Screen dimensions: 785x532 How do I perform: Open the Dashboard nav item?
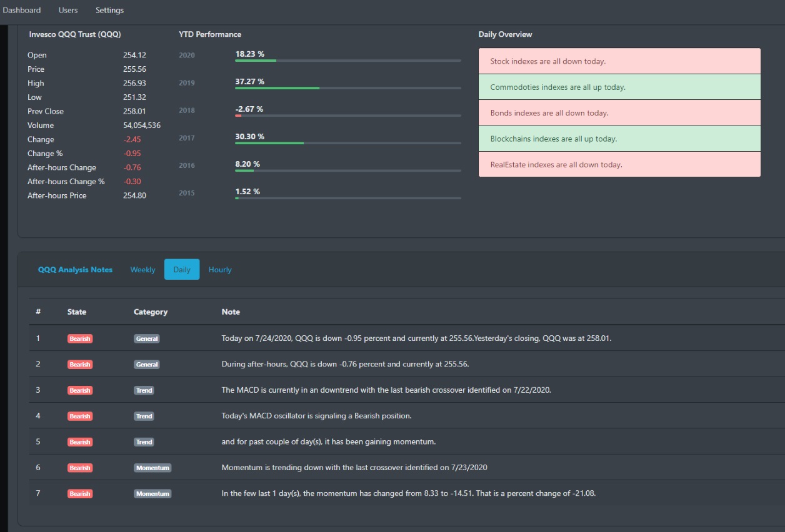coord(22,10)
